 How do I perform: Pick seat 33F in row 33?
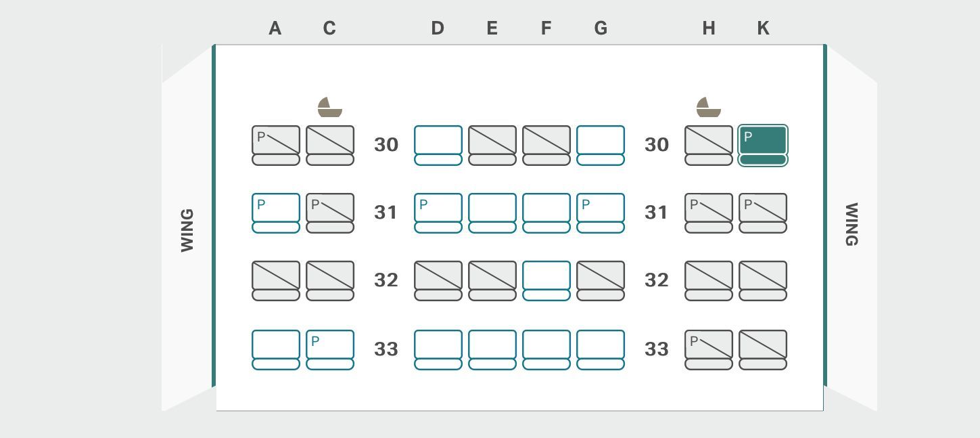[x=546, y=350]
